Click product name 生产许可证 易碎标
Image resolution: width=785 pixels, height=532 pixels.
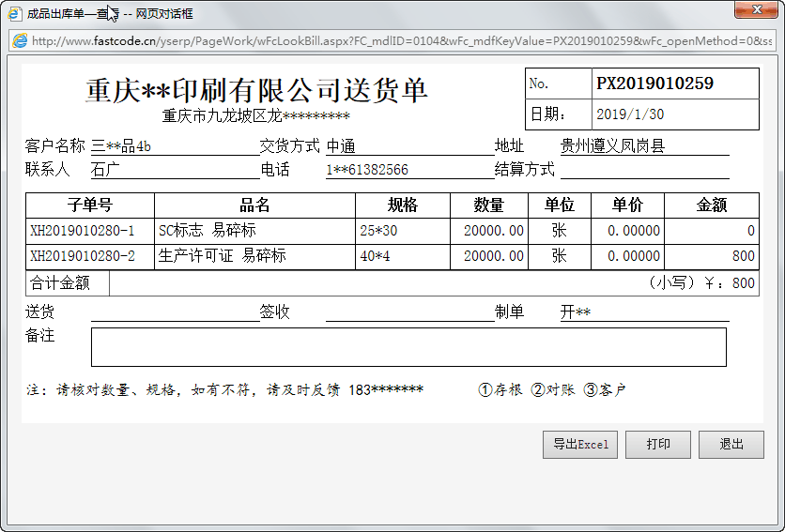223,256
